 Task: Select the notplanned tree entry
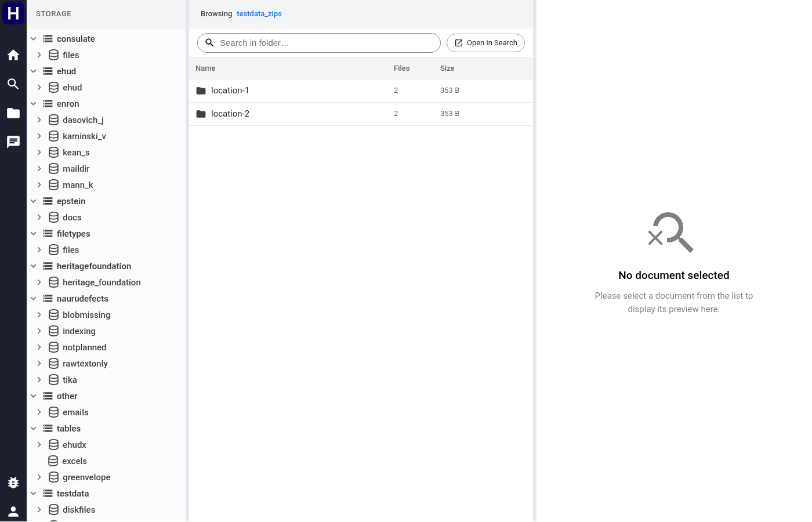click(x=85, y=347)
